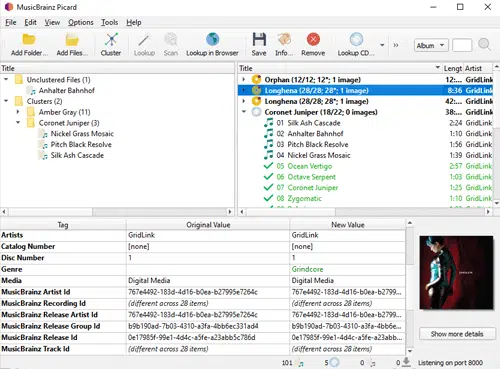Click the Lookup CD disc icon
500x369 pixels.
[356, 40]
